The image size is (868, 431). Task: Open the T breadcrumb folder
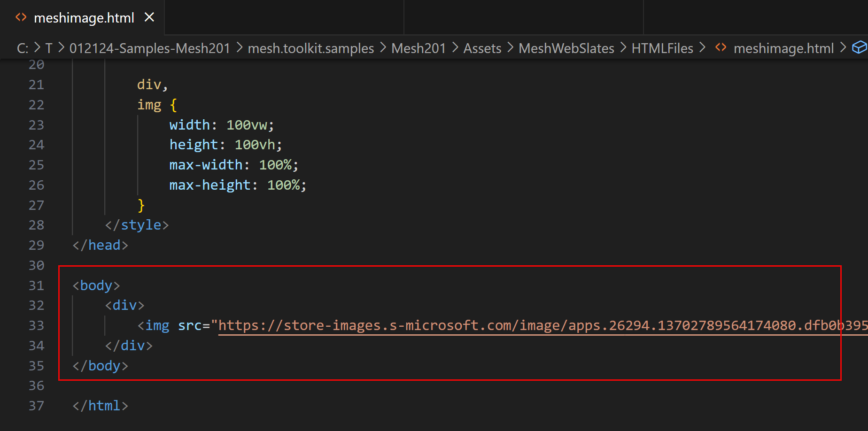coord(49,48)
